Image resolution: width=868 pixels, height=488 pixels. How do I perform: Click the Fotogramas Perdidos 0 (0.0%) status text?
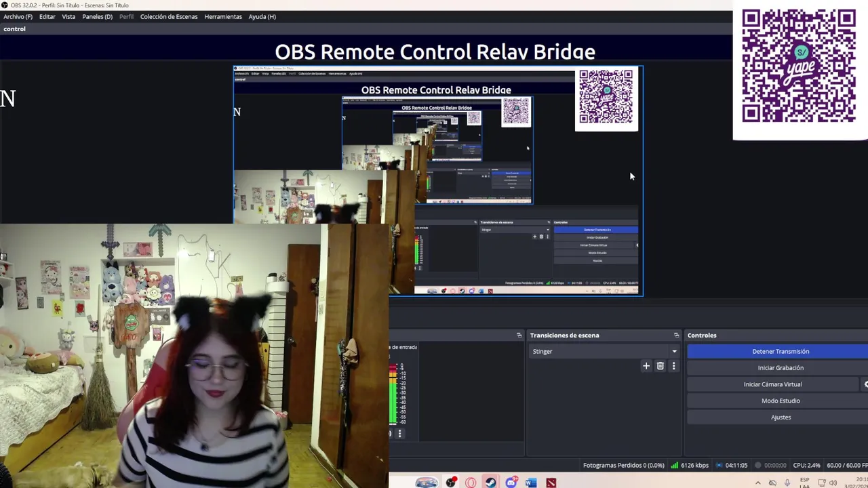623,465
